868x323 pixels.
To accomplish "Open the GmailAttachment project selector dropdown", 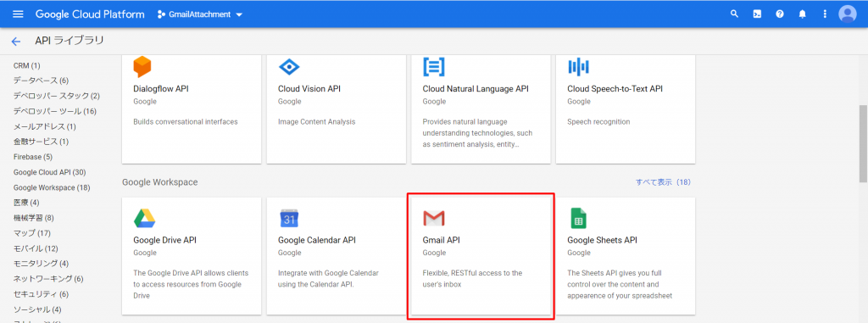I will (x=200, y=14).
